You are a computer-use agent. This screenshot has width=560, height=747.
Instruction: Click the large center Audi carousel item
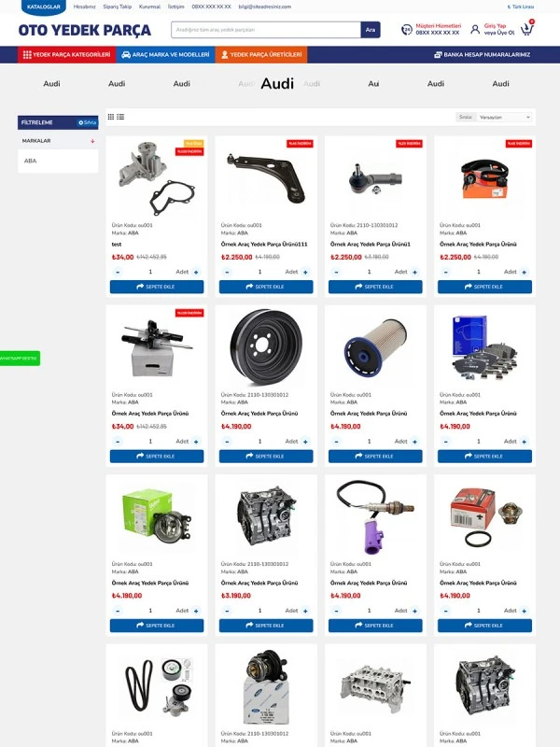coord(277,84)
